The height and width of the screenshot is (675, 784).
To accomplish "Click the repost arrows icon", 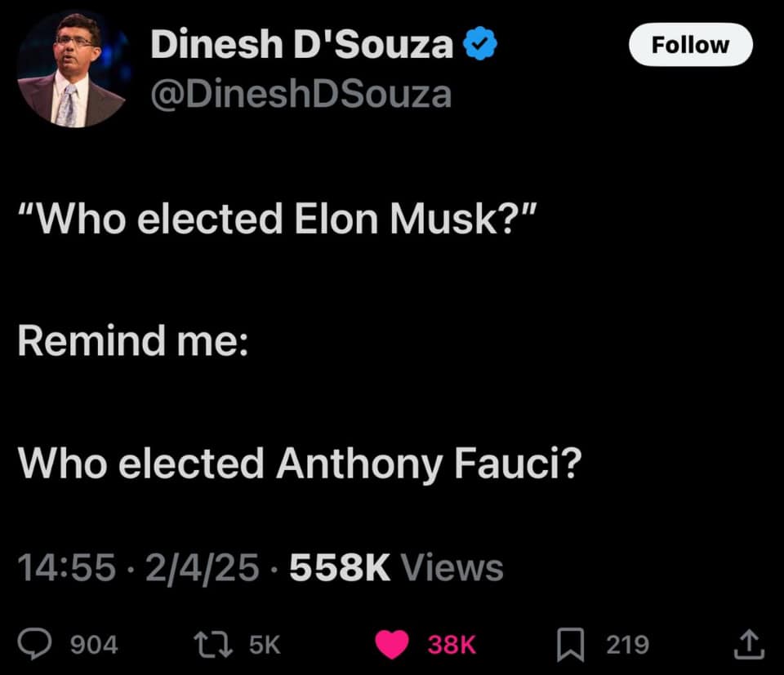I will click(x=213, y=645).
